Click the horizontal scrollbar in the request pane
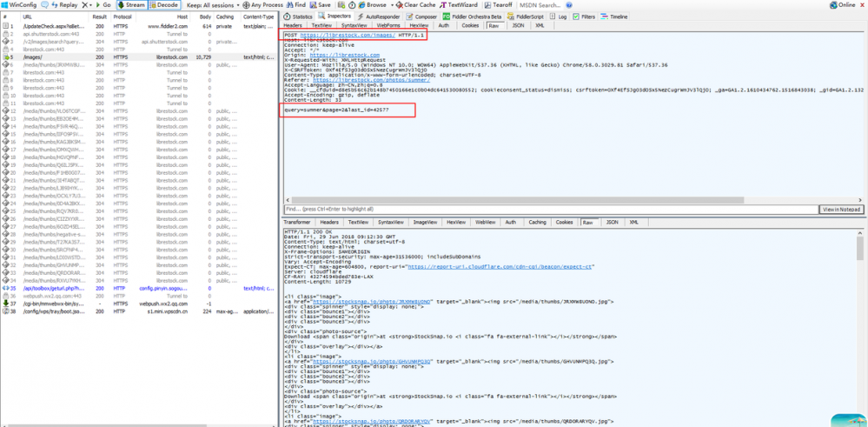Viewport: 868px width, 427px height. [x=521, y=200]
